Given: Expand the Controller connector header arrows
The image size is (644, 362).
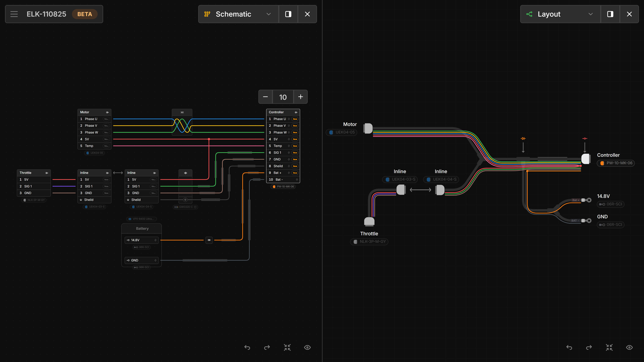Looking at the screenshot, I should point(296,112).
